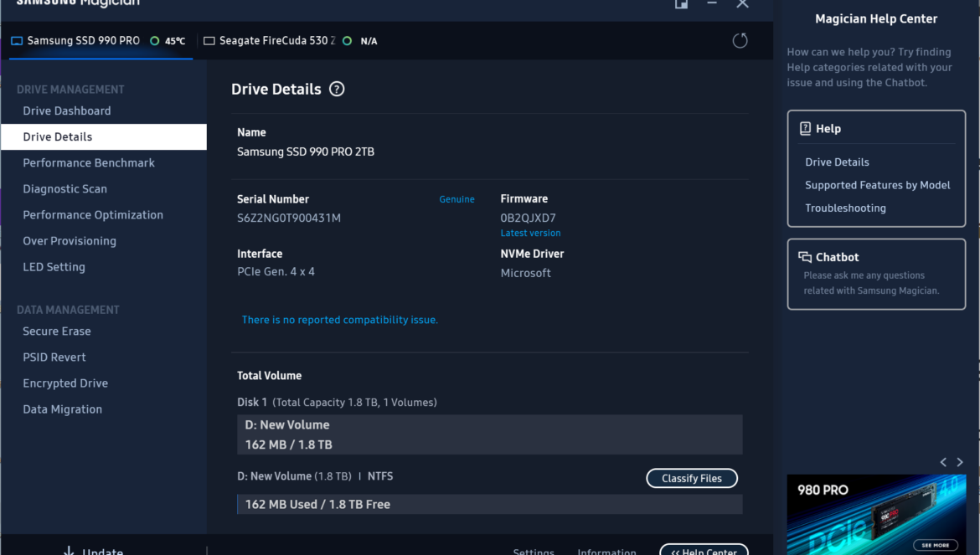
Task: Open Supported Features by Model help
Action: 878,185
